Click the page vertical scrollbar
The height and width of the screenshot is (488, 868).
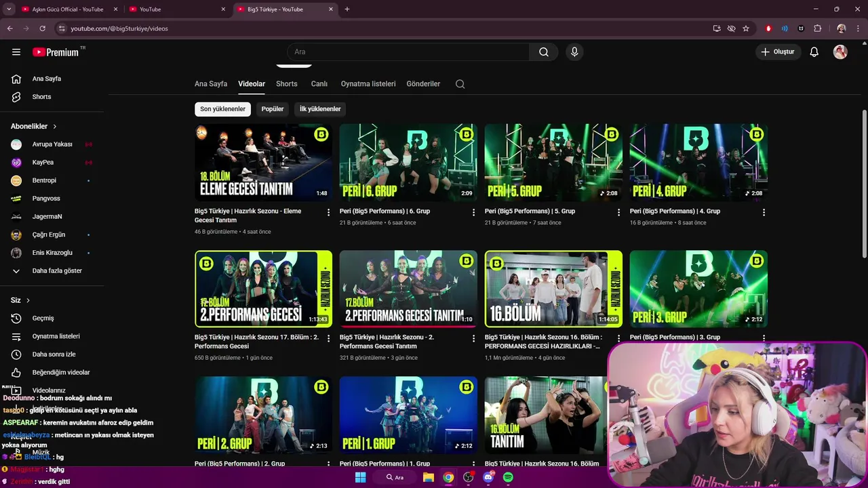click(864, 183)
